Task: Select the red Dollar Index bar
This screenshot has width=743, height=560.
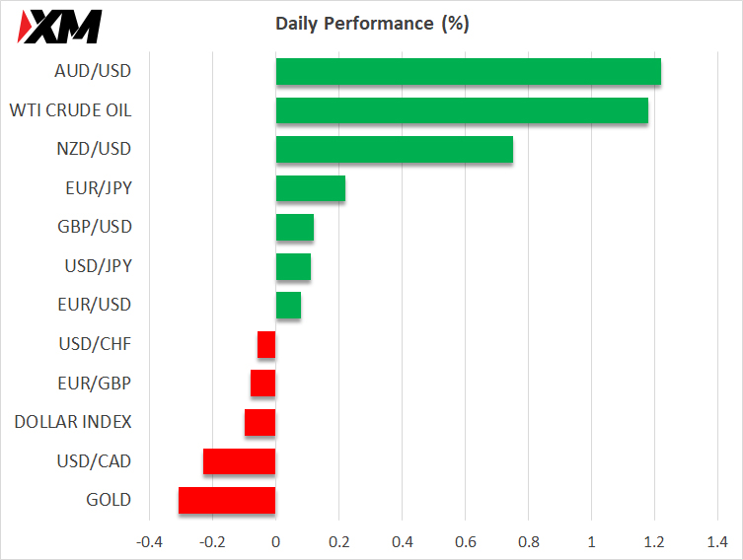Action: [x=260, y=422]
